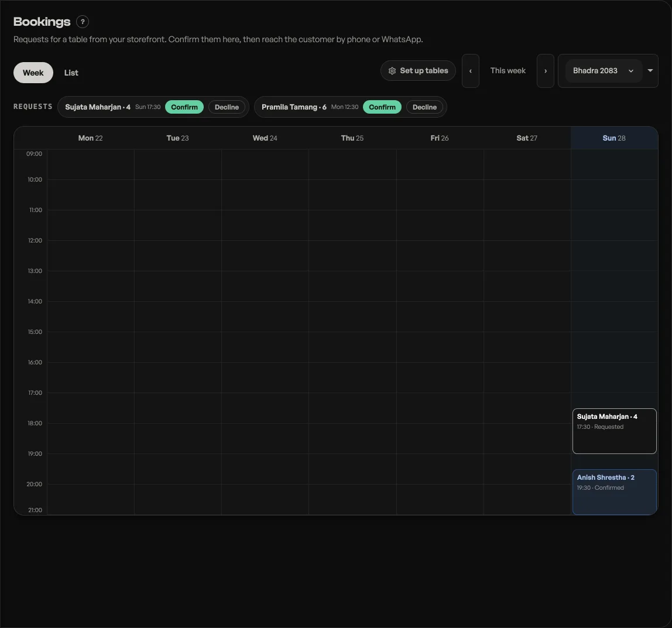The width and height of the screenshot is (672, 628).
Task: Open the Bhadra 2083 month dropdown
Action: pyautogui.click(x=604, y=71)
